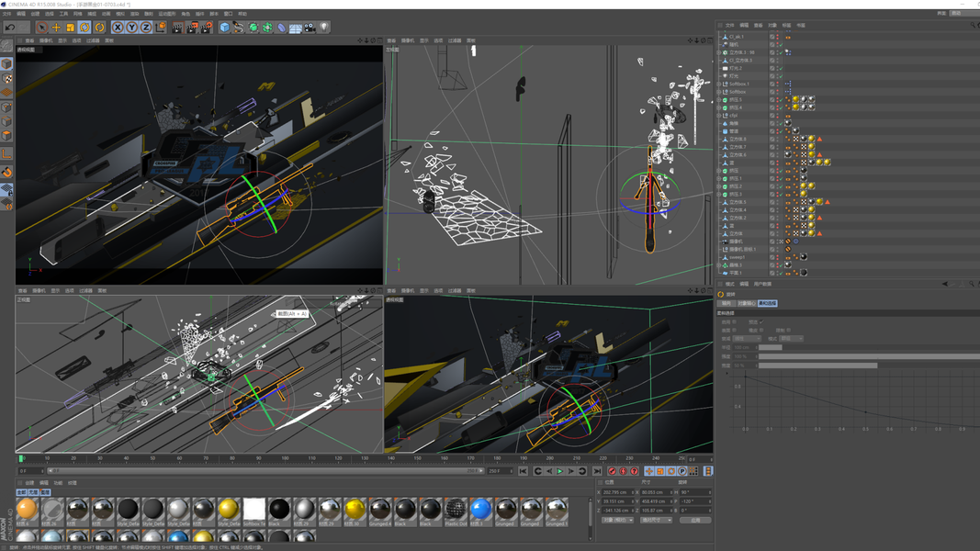
Task: Toggle the Z axis lock
Action: pyautogui.click(x=146, y=28)
